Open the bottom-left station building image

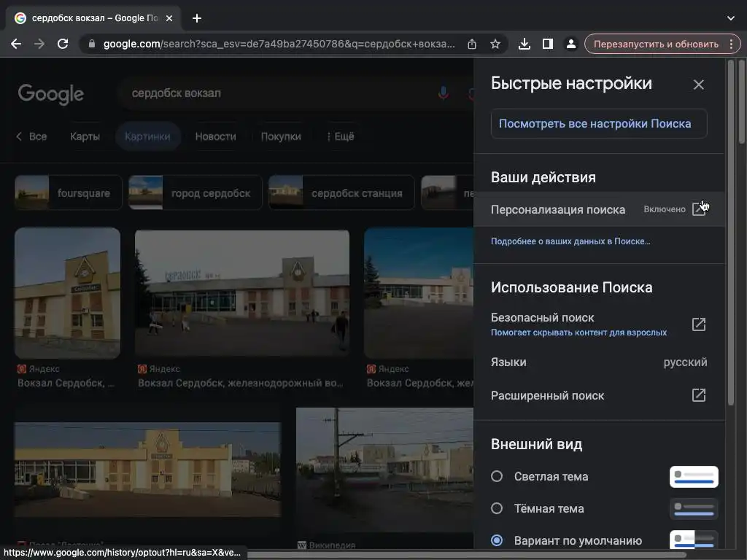(147, 469)
